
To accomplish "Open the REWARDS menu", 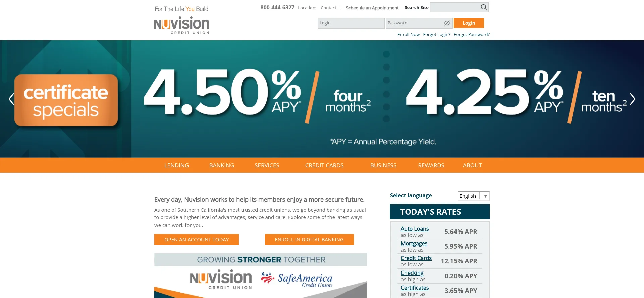I will coord(431,165).
